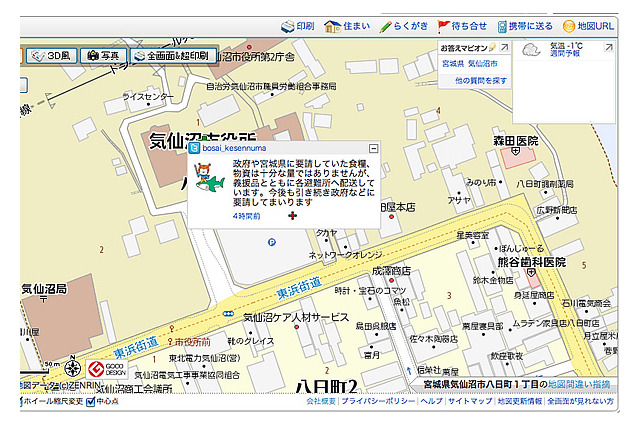
Task: Open the 全画面が見れない方 footer link
Action: tap(580, 402)
